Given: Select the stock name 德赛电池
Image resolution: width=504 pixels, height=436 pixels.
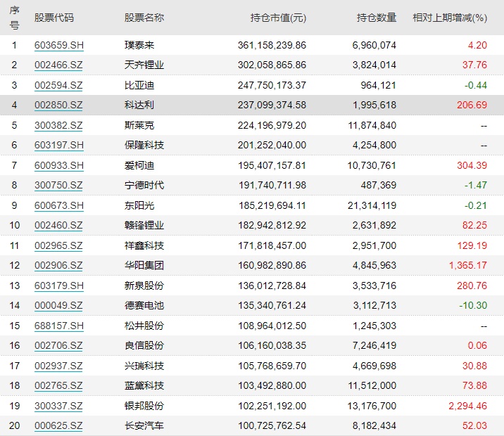Looking at the screenshot, I should coord(144,305).
